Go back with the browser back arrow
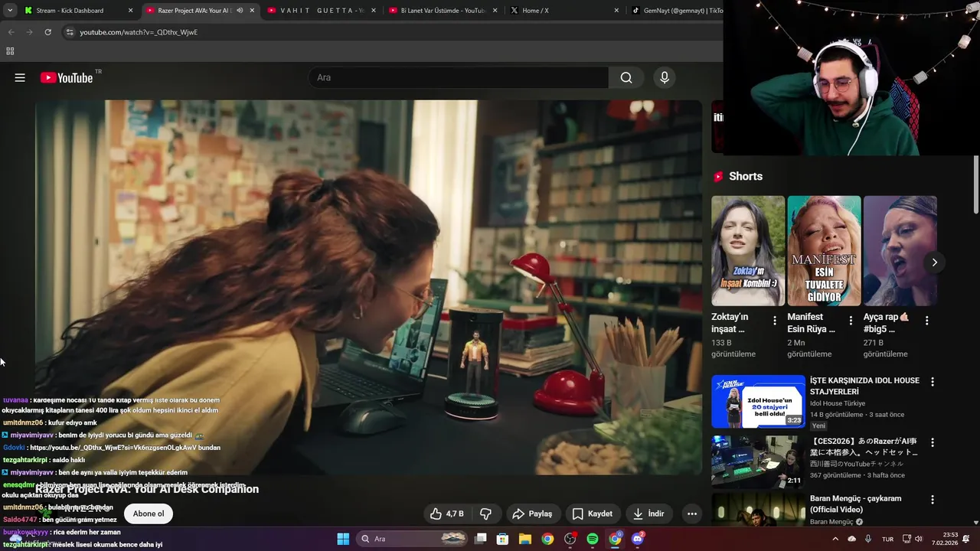This screenshot has width=980, height=551. pyautogui.click(x=11, y=32)
